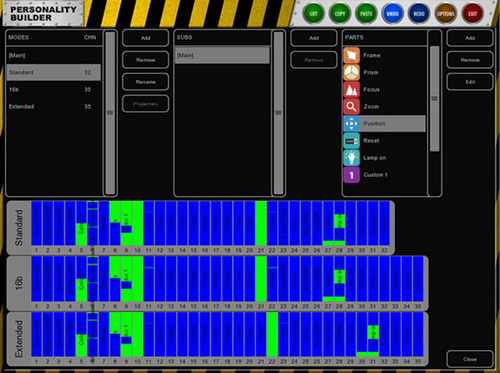Click the green COPY button
This screenshot has width=500, height=373.
pyautogui.click(x=340, y=14)
